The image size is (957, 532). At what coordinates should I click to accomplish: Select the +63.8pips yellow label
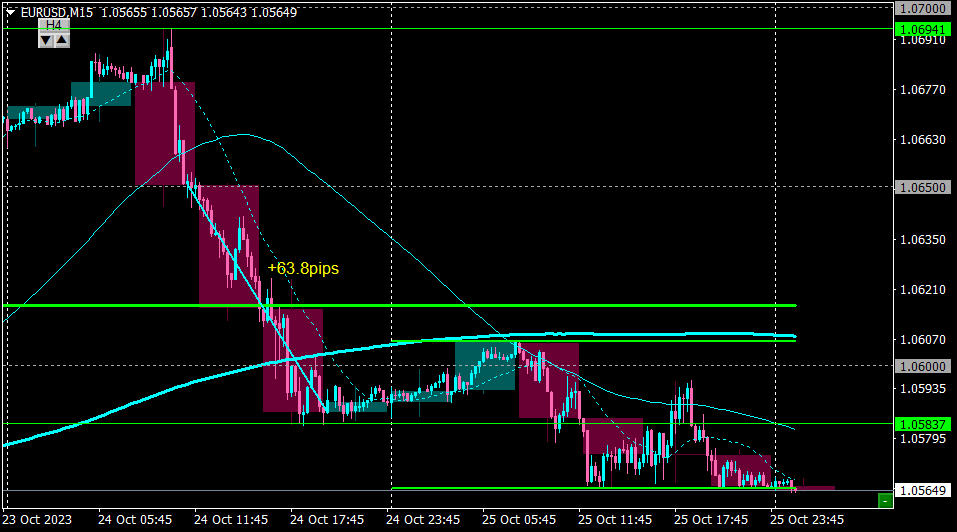pos(303,268)
